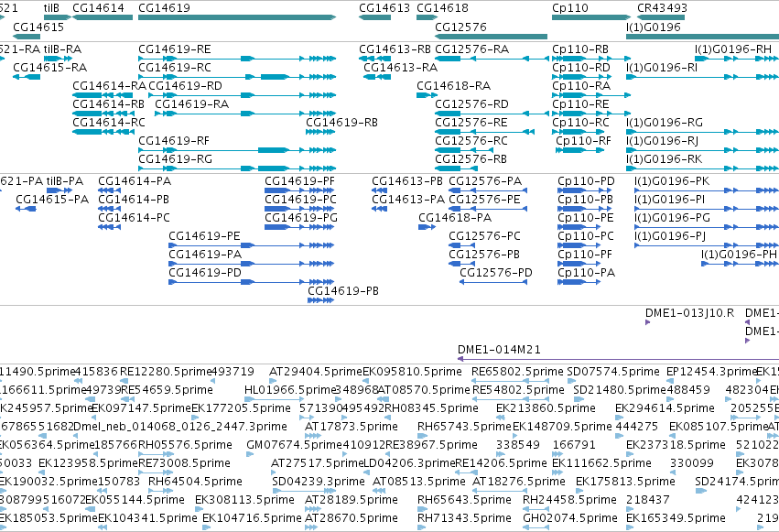Open transcript CG14619-RD
This screenshot has width=779, height=532.
point(185,86)
